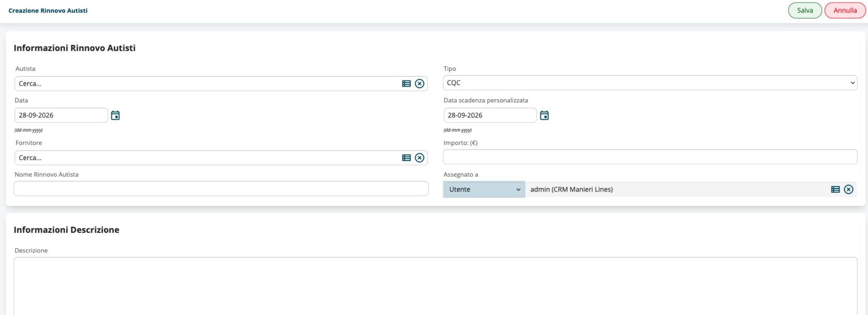
Task: Open the Autista record list icon
Action: tap(407, 84)
